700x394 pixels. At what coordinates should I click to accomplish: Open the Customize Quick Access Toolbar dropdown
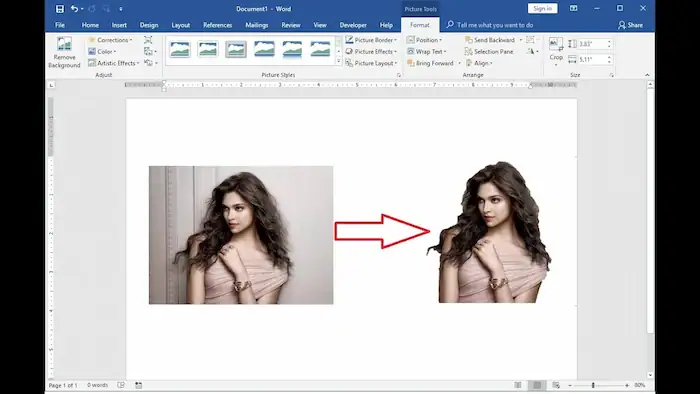[x=121, y=8]
